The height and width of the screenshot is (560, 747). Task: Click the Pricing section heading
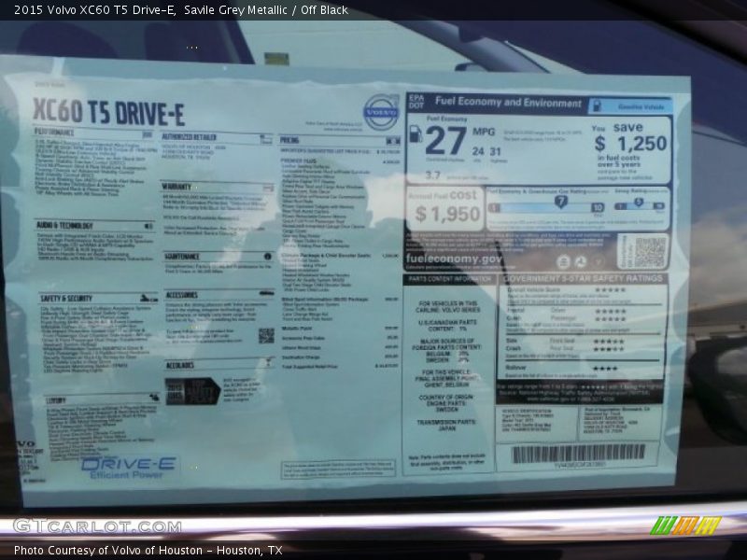tap(289, 140)
